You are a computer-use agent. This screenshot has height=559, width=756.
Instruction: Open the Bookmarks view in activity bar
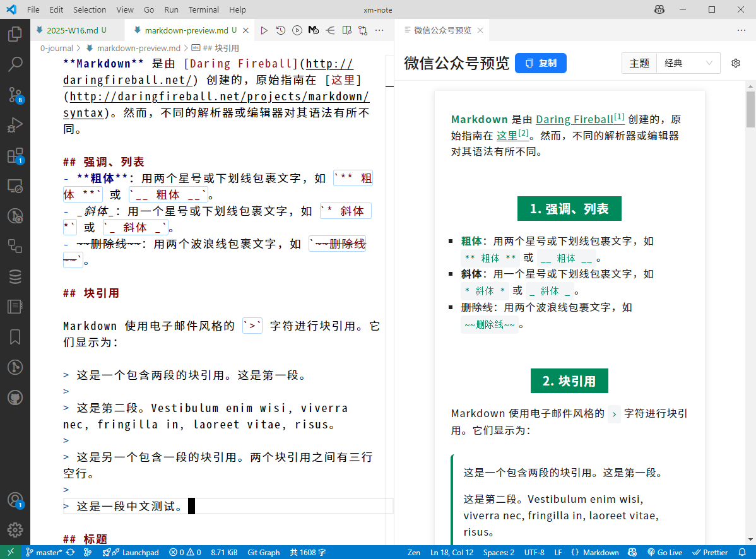click(x=15, y=337)
